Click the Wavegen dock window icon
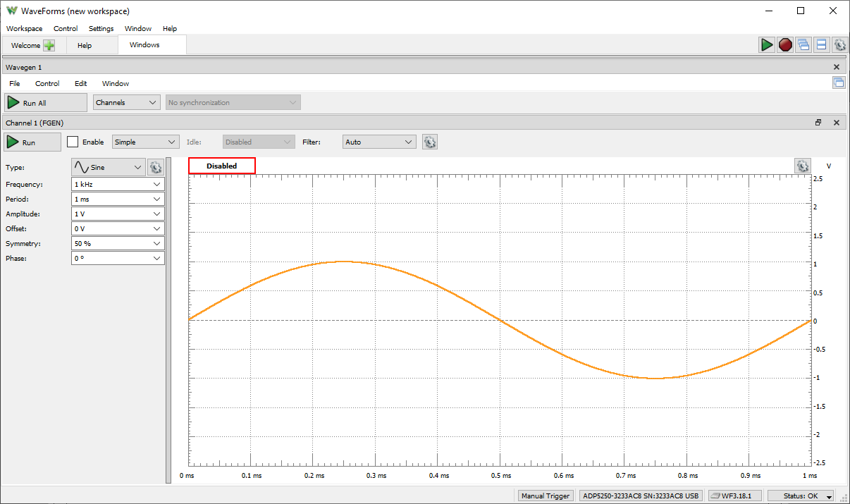This screenshot has width=850, height=504. tap(839, 82)
